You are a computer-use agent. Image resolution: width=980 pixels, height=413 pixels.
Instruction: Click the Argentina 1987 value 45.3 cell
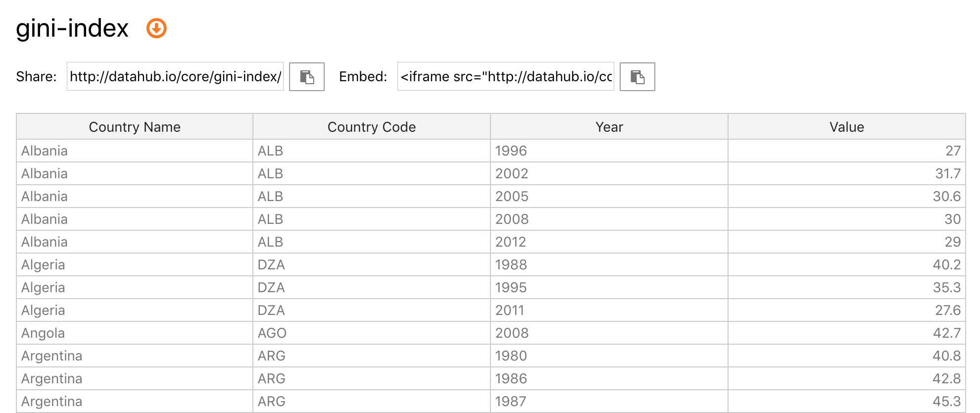847,401
